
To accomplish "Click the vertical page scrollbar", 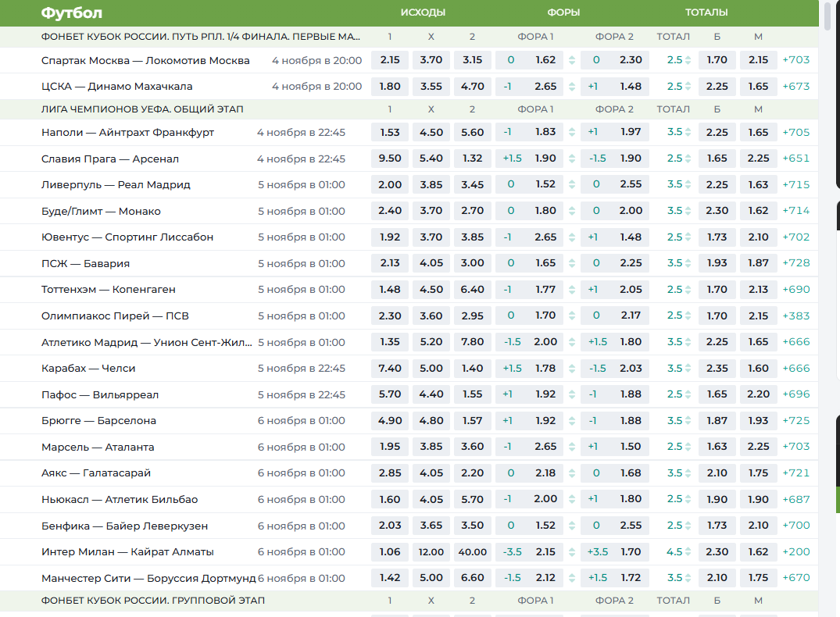I will (x=827, y=16).
